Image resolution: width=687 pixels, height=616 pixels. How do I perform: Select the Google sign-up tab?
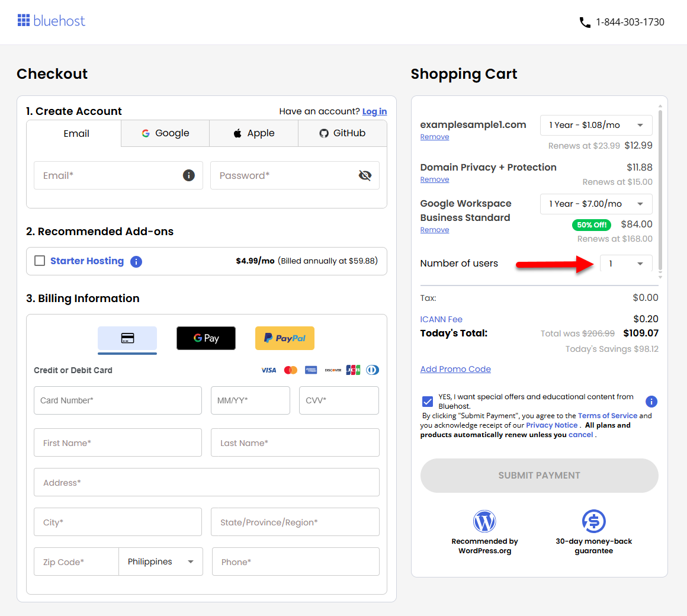click(x=166, y=133)
